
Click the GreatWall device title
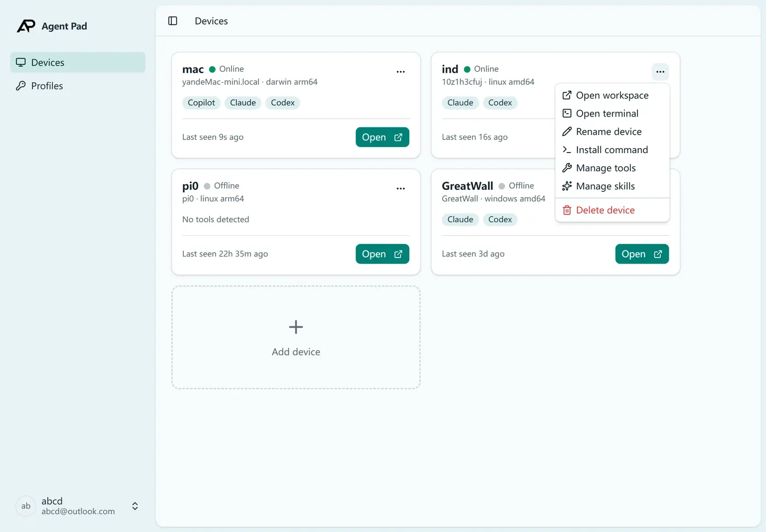pyautogui.click(x=468, y=186)
